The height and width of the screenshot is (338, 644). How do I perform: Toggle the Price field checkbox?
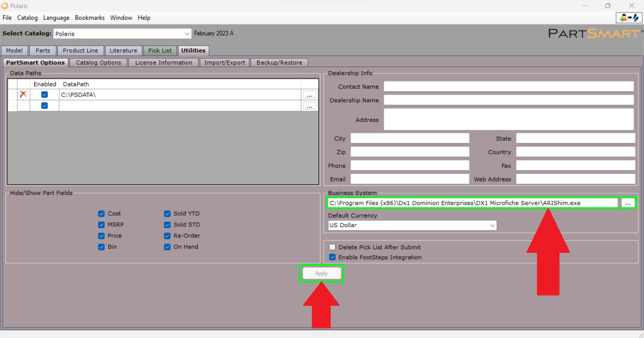101,236
